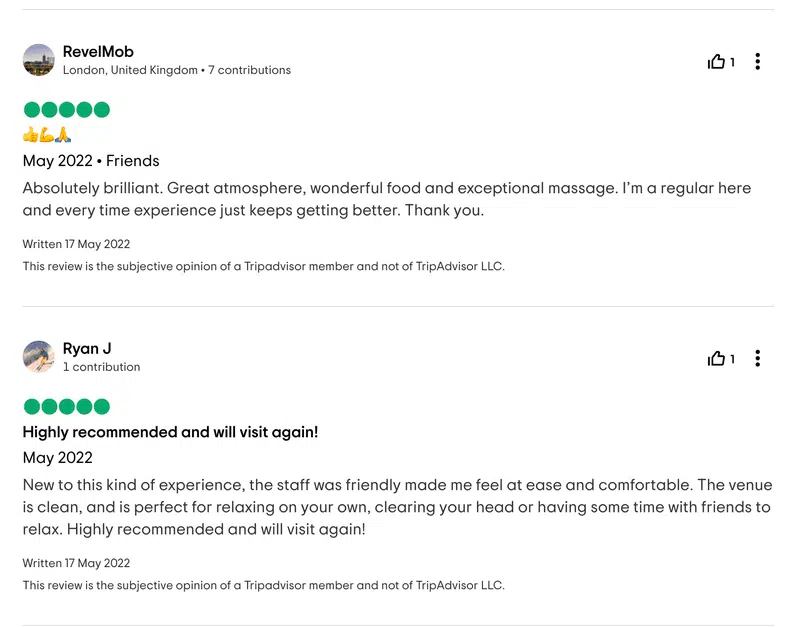Visit the Ryan J username link

pos(87,348)
